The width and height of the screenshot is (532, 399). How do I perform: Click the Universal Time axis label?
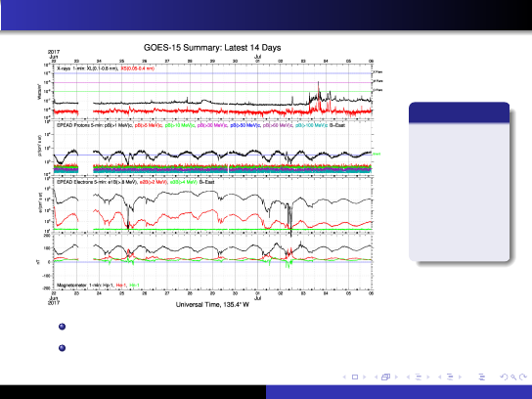[212, 305]
